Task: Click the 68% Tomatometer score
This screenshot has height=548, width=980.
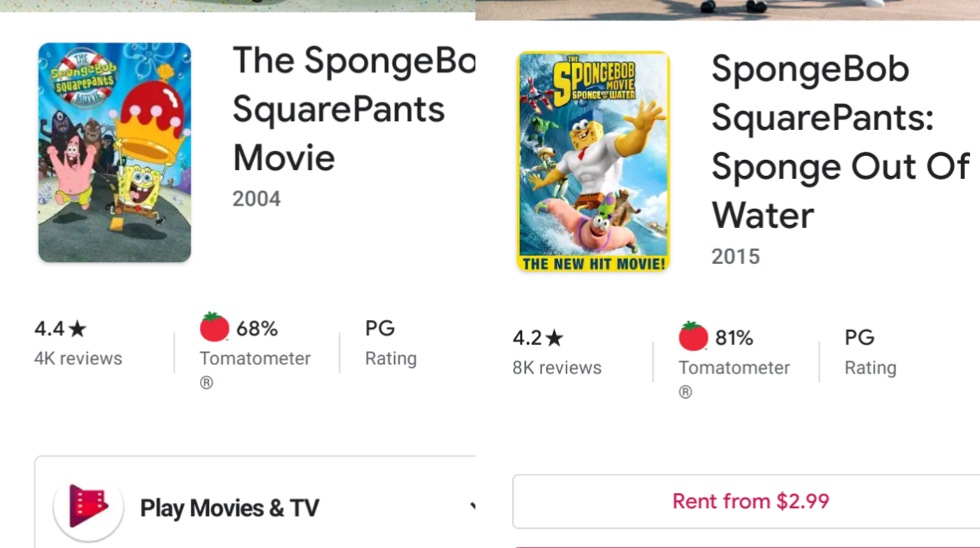Action: pyautogui.click(x=258, y=328)
